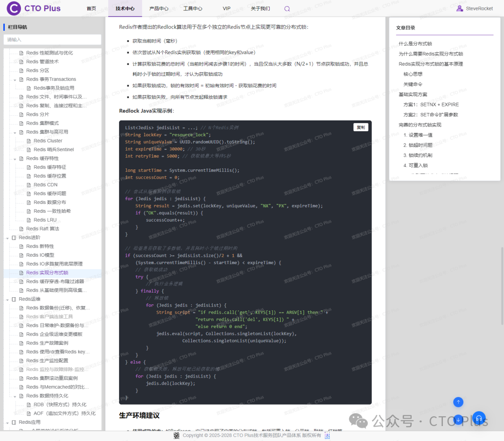This screenshot has width=504, height=441.
Task: Jump to 4. 可重入锁 in TOC
Action: click(416, 165)
